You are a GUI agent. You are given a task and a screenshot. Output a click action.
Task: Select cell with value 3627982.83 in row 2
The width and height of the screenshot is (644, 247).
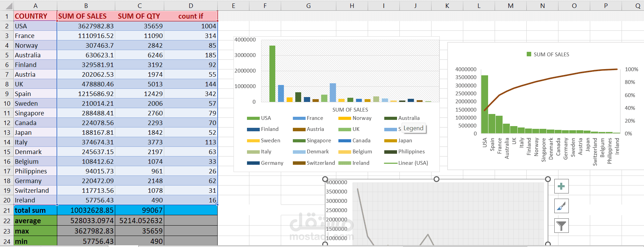pos(86,26)
